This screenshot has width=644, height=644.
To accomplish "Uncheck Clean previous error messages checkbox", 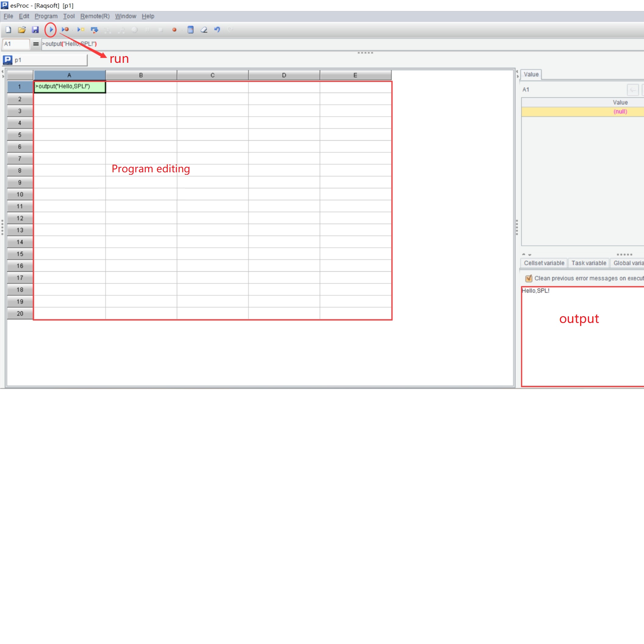I will coord(528,278).
